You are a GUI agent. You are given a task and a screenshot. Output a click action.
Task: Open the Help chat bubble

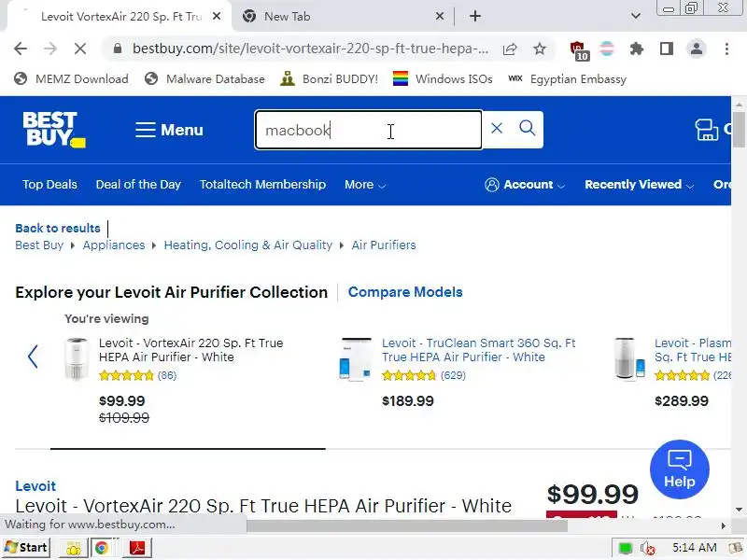pos(679,469)
